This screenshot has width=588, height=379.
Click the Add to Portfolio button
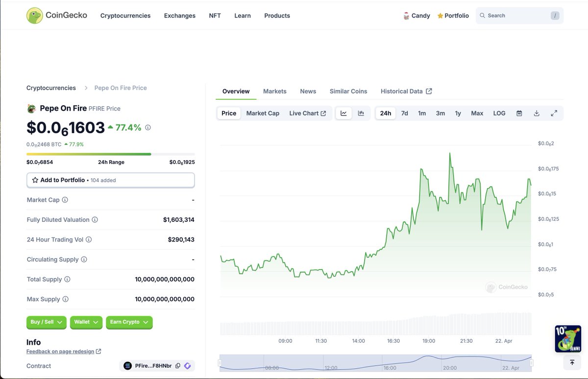click(111, 180)
